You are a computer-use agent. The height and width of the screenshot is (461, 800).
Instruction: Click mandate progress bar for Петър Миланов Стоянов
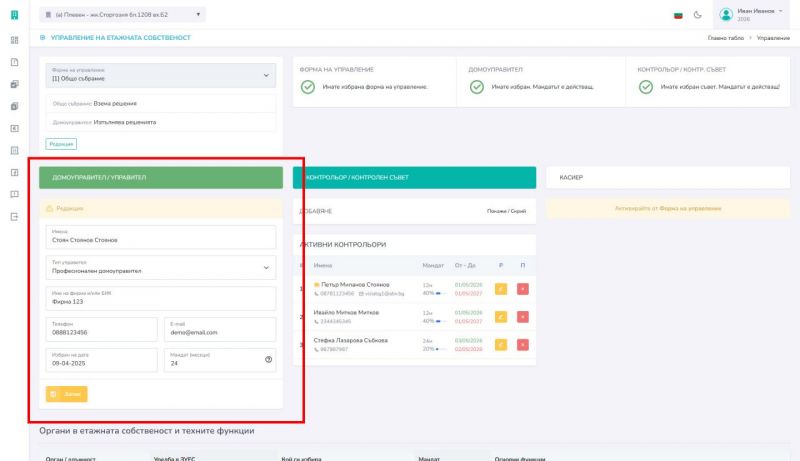[x=441, y=294]
